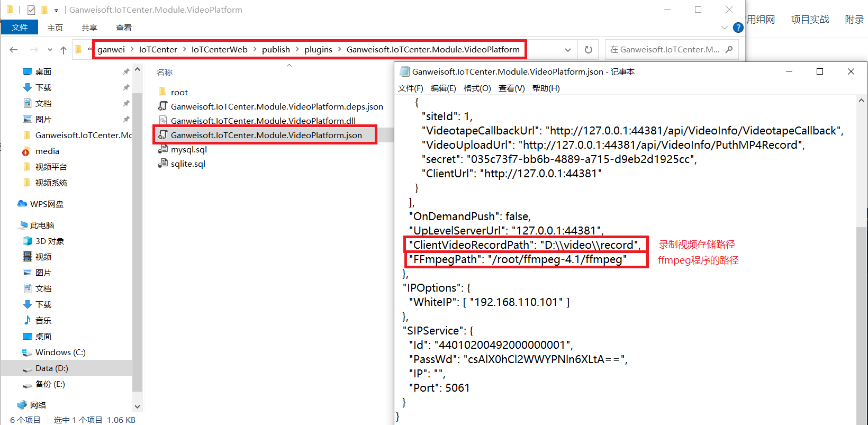This screenshot has height=425, width=868.
Task: Click 项目实战 tab in background window
Action: point(810,20)
